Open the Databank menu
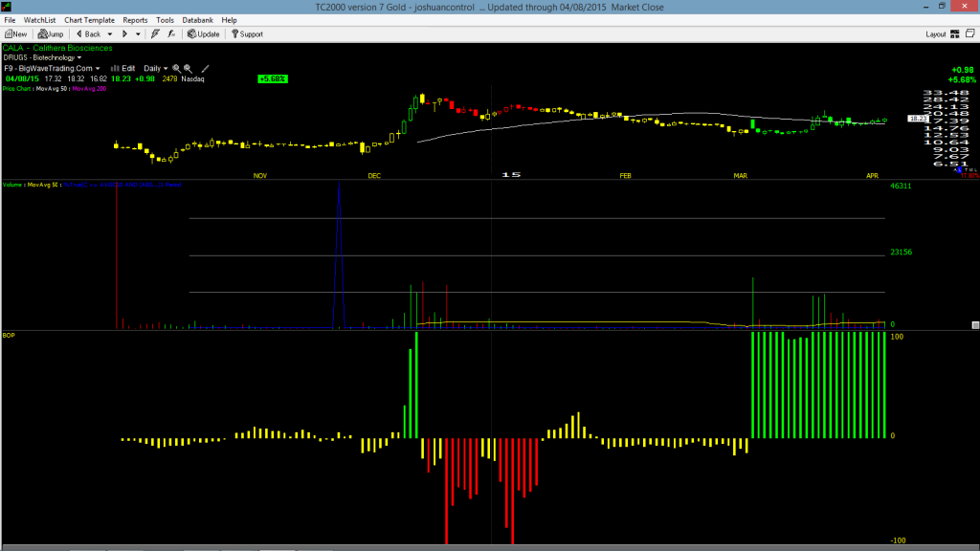 pyautogui.click(x=197, y=20)
